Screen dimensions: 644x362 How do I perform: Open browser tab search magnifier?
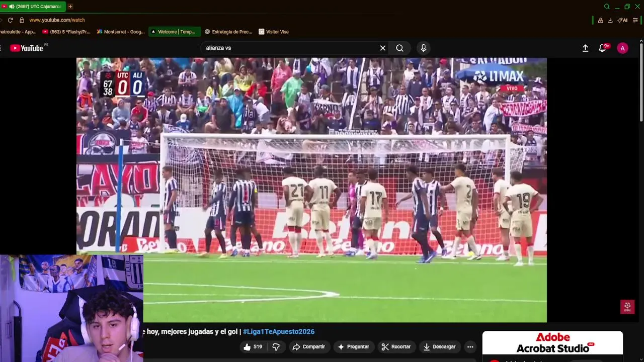click(x=607, y=7)
